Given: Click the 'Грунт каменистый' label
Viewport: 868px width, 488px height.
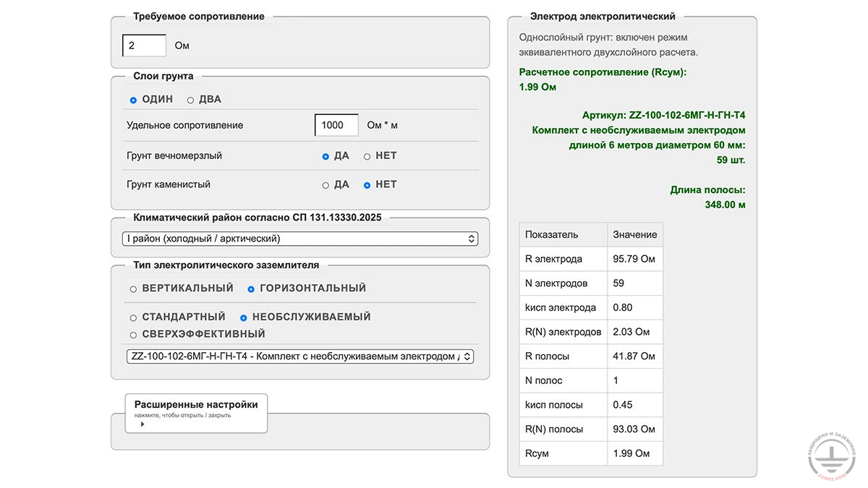Looking at the screenshot, I should coord(169,184).
